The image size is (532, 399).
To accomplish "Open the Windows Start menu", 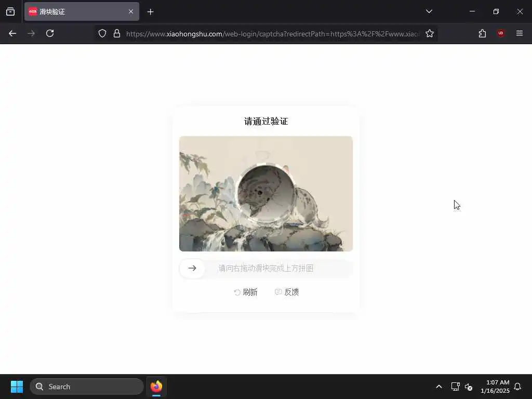I will 17,387.
